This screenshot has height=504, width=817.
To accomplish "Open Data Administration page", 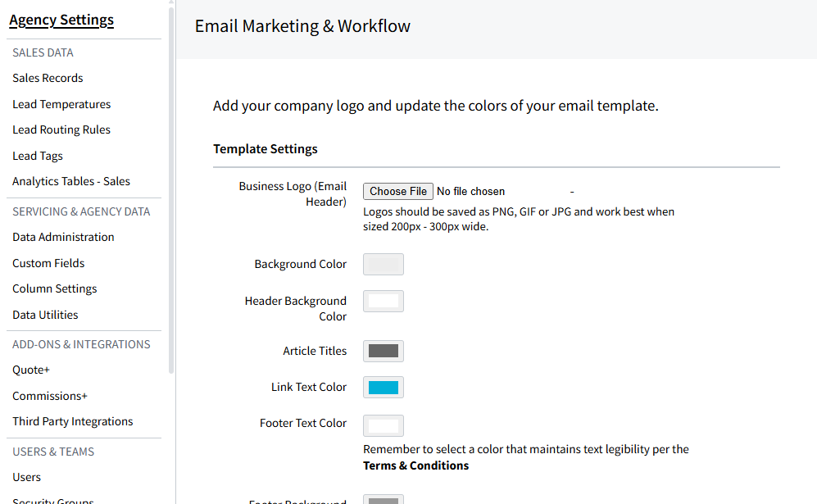I will pyautogui.click(x=63, y=237).
